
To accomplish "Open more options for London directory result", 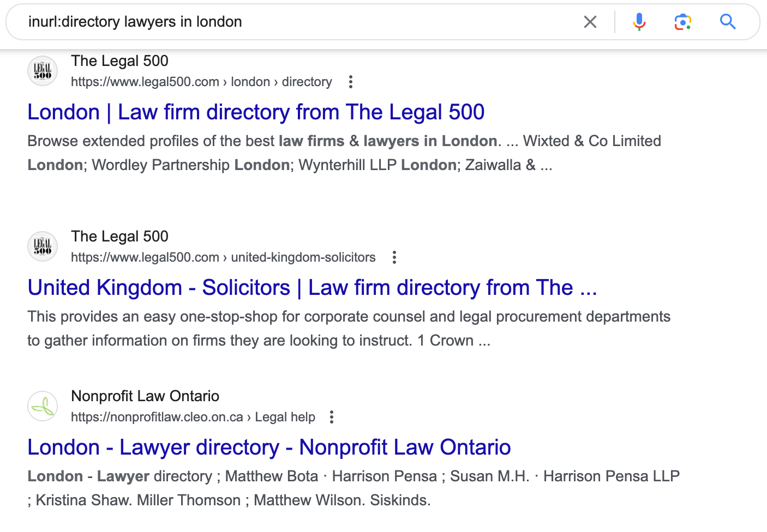I will pos(351,82).
